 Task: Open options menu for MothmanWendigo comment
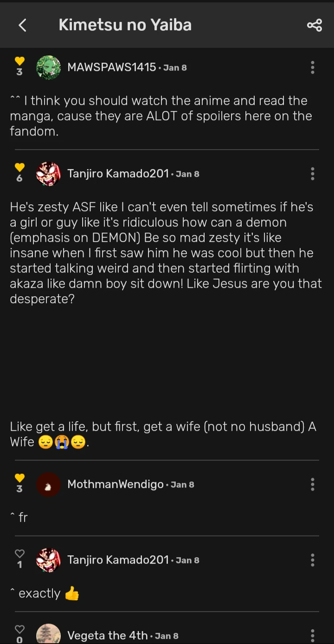(312, 484)
